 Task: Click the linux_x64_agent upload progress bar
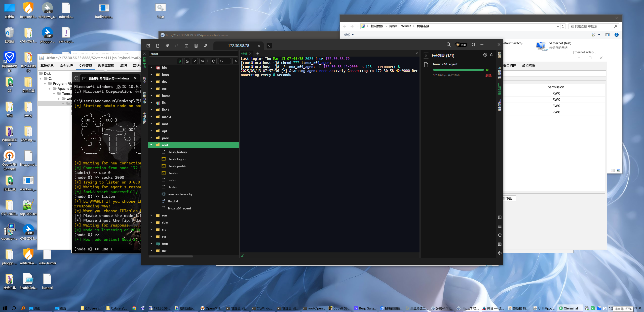(x=458, y=70)
